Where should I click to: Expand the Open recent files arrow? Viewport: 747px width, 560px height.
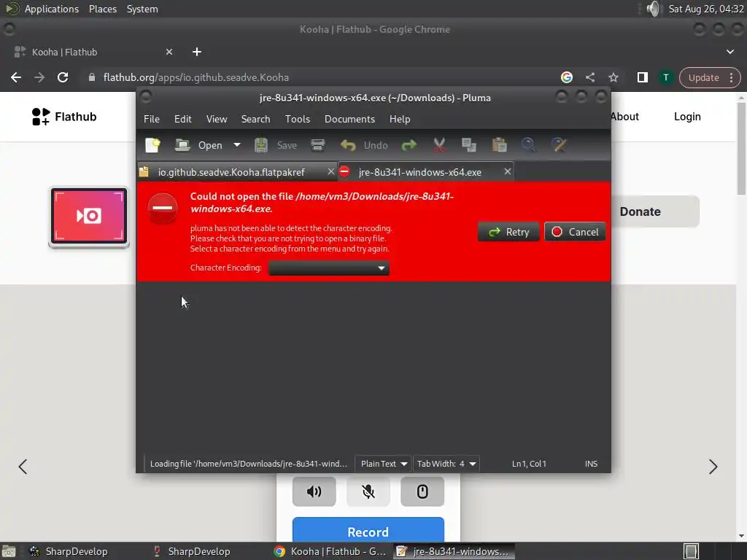237,145
